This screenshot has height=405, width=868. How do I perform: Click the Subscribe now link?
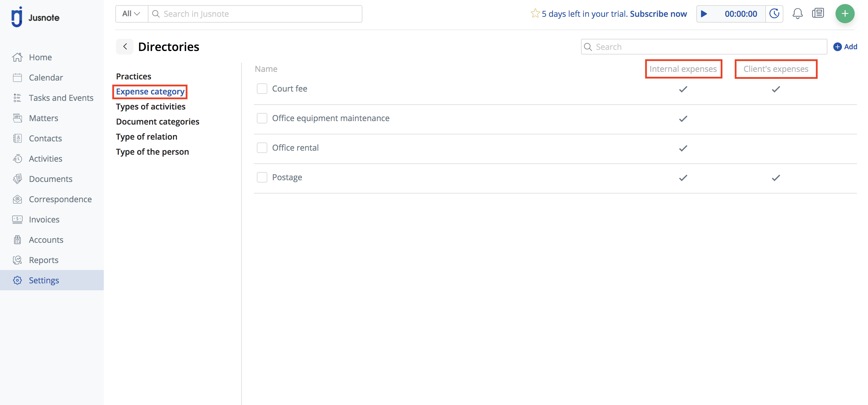(x=658, y=14)
